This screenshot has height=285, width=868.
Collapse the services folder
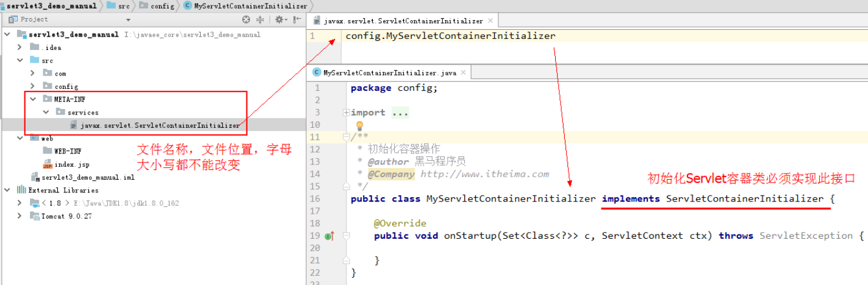click(46, 112)
